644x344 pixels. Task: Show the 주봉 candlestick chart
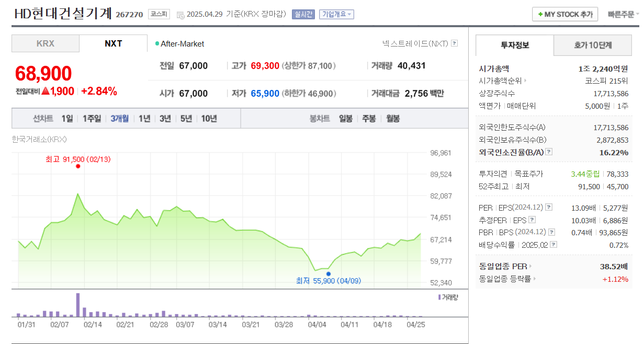coord(369,119)
